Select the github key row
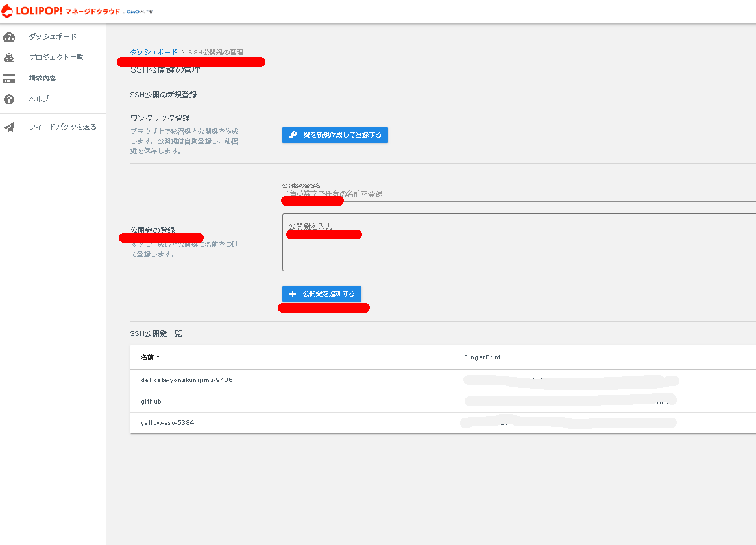The width and height of the screenshot is (756, 545). click(x=443, y=402)
